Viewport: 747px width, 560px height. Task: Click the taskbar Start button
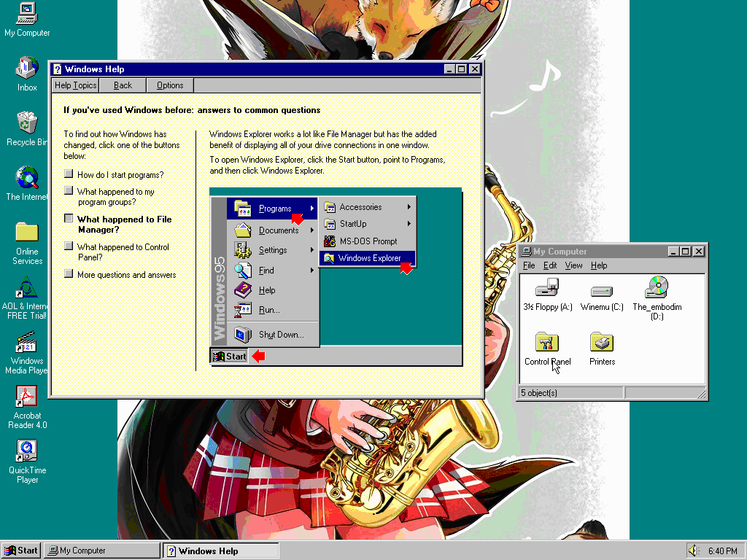21,551
